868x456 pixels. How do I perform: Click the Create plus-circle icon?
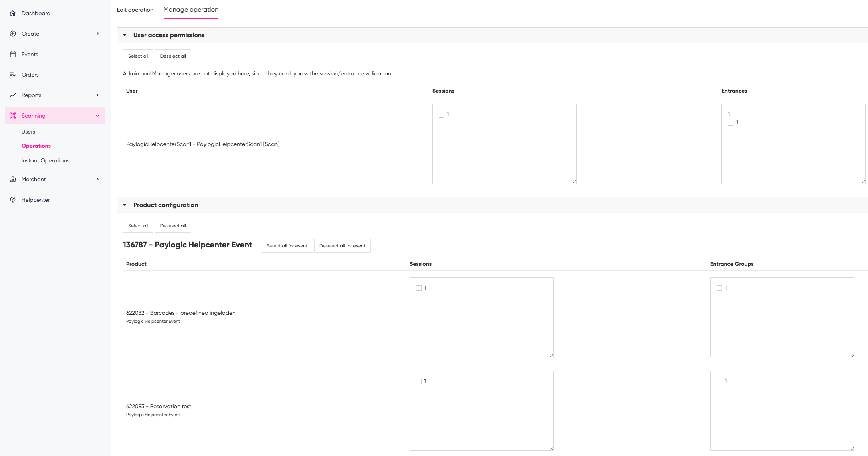pos(13,34)
